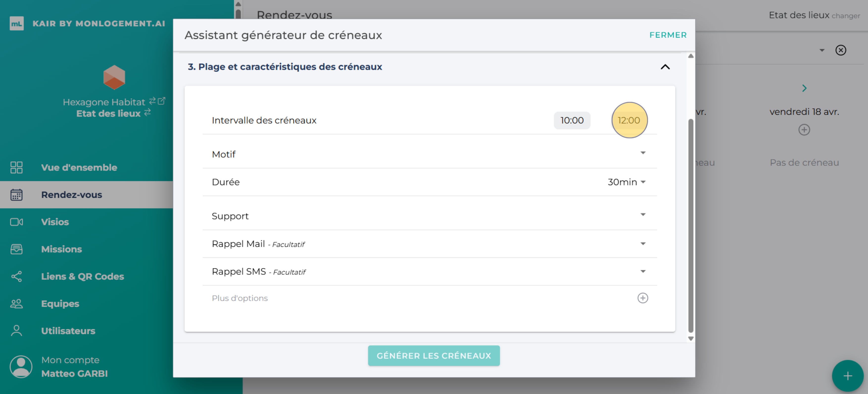Open the Motif dropdown

pyautogui.click(x=643, y=153)
